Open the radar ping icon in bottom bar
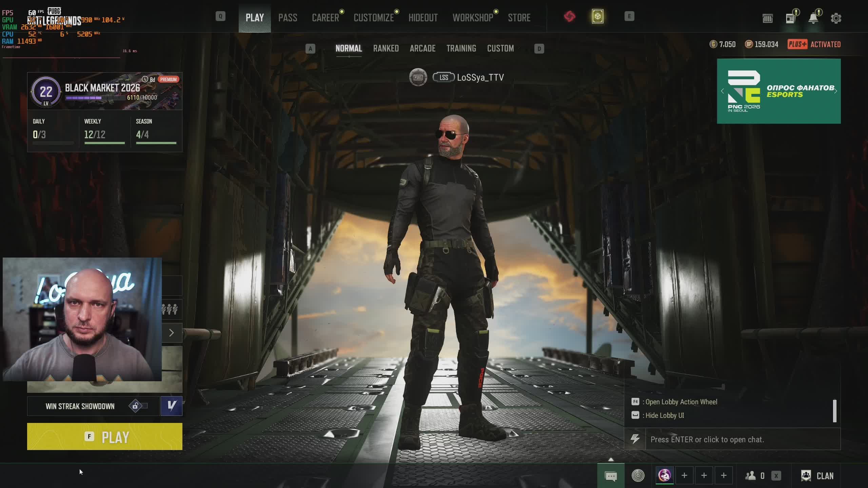The width and height of the screenshot is (868, 488). coord(638,476)
